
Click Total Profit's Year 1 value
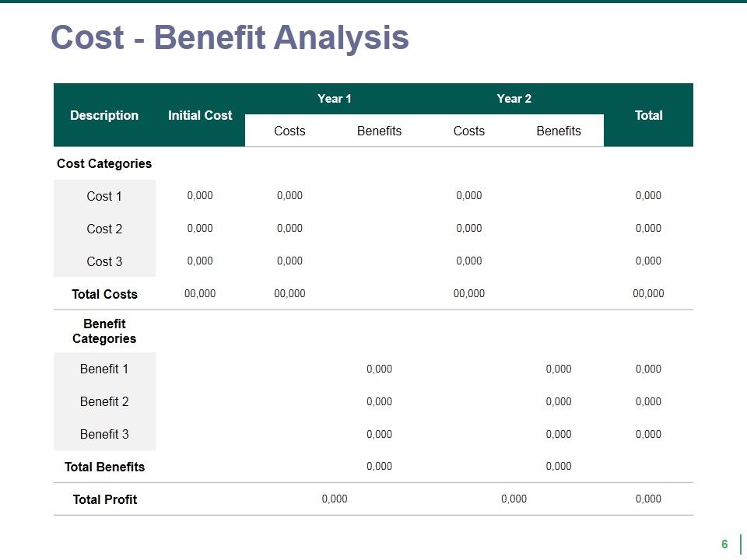335,499
